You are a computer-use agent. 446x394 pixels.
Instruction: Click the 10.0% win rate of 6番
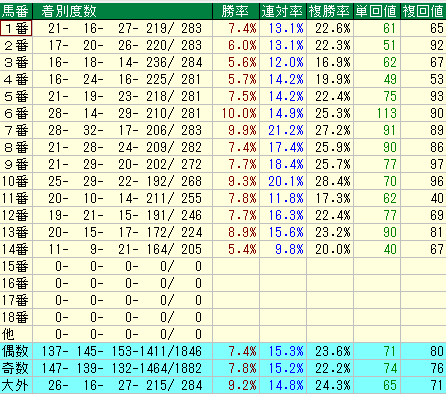click(x=239, y=113)
